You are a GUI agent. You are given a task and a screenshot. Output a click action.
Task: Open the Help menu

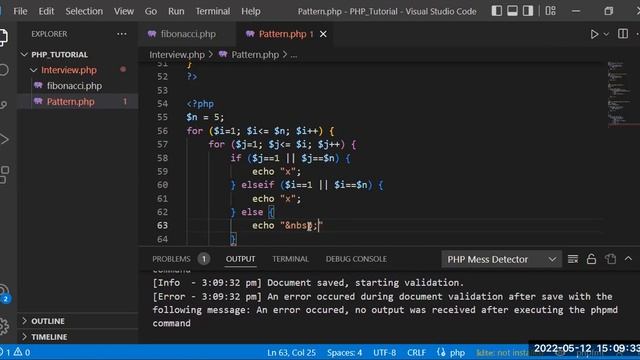[x=251, y=11]
